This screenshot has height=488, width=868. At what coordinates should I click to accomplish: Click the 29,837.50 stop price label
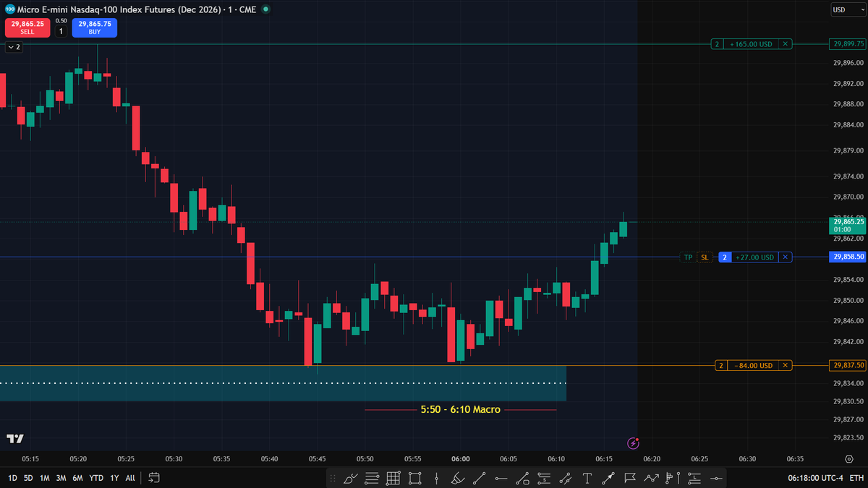848,366
